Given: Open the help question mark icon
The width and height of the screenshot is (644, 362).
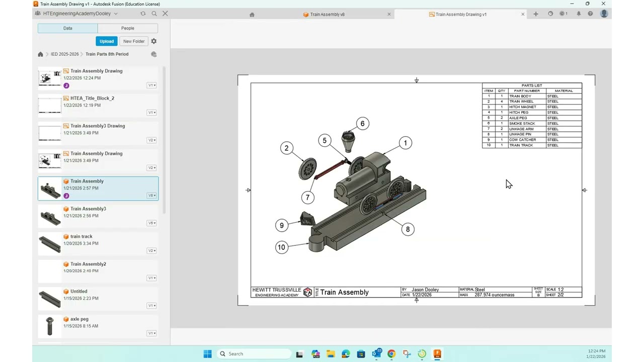Looking at the screenshot, I should coord(591,14).
